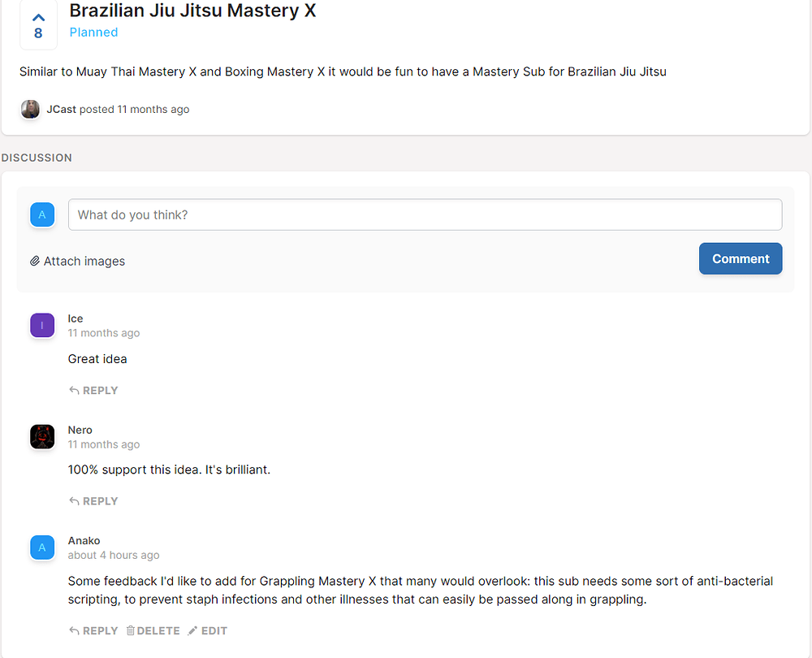Submit using the Comment button
Screen dimensions: 812x658
point(741,258)
